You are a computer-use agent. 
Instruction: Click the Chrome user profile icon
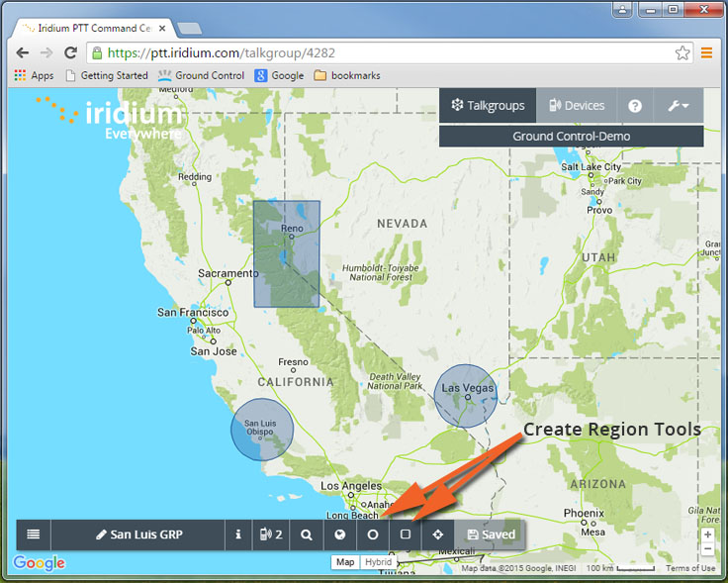point(622,9)
